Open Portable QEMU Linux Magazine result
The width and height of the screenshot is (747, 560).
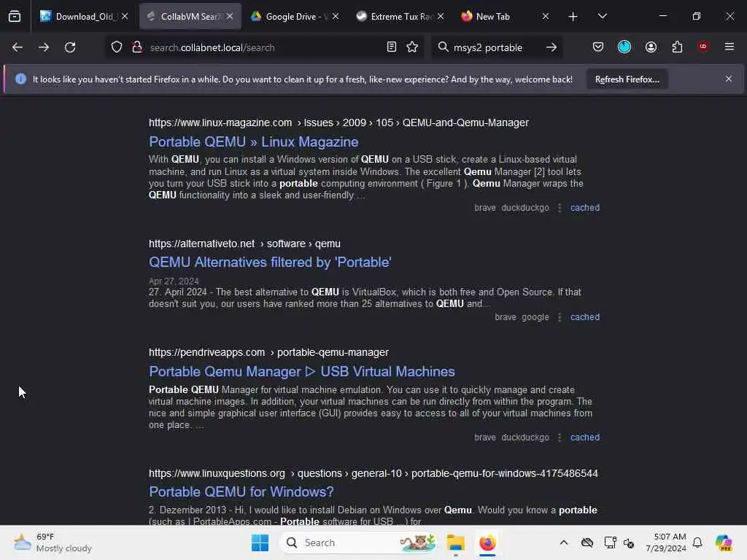[x=253, y=142]
